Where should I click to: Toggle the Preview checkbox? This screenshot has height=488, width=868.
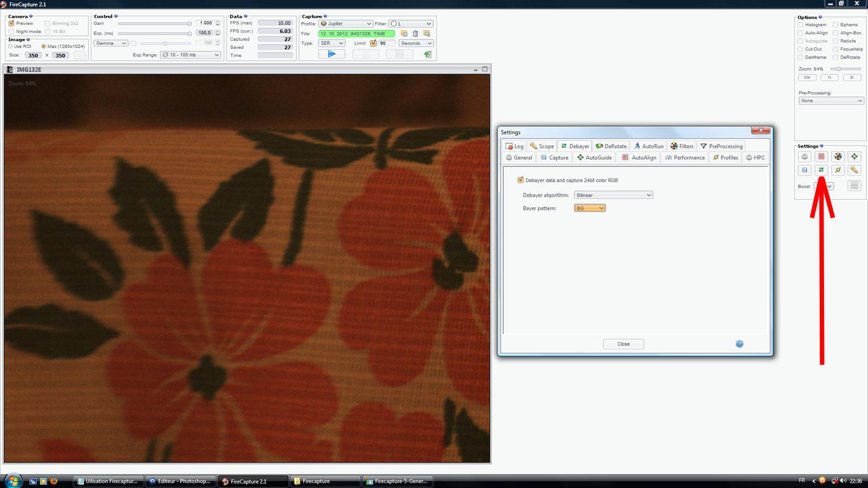point(11,23)
